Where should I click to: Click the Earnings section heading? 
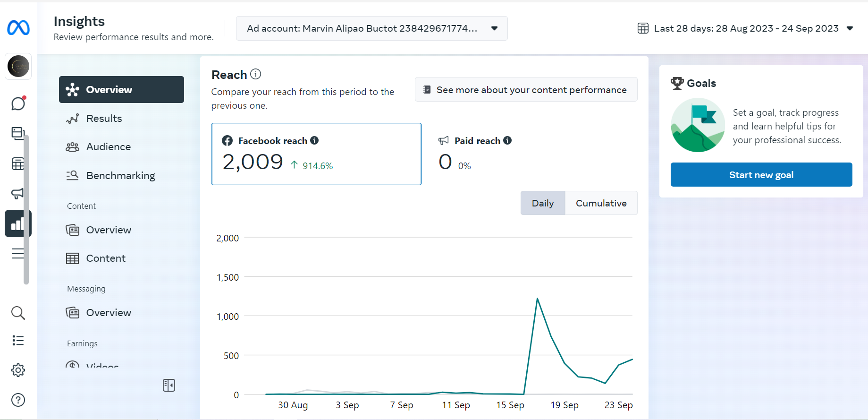click(82, 343)
